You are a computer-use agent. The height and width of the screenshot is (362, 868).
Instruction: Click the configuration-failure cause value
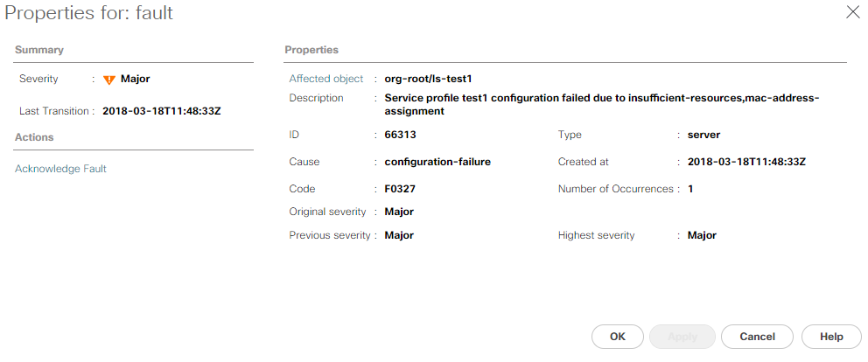[x=437, y=162]
